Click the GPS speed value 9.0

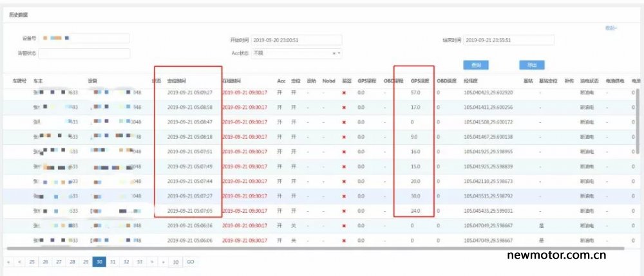point(414,137)
